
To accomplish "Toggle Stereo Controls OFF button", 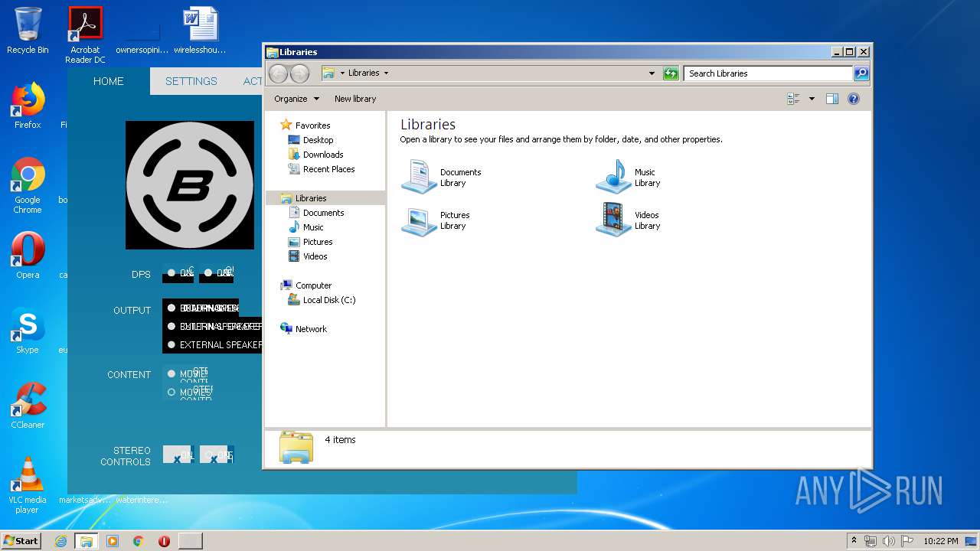I will 216,455.
